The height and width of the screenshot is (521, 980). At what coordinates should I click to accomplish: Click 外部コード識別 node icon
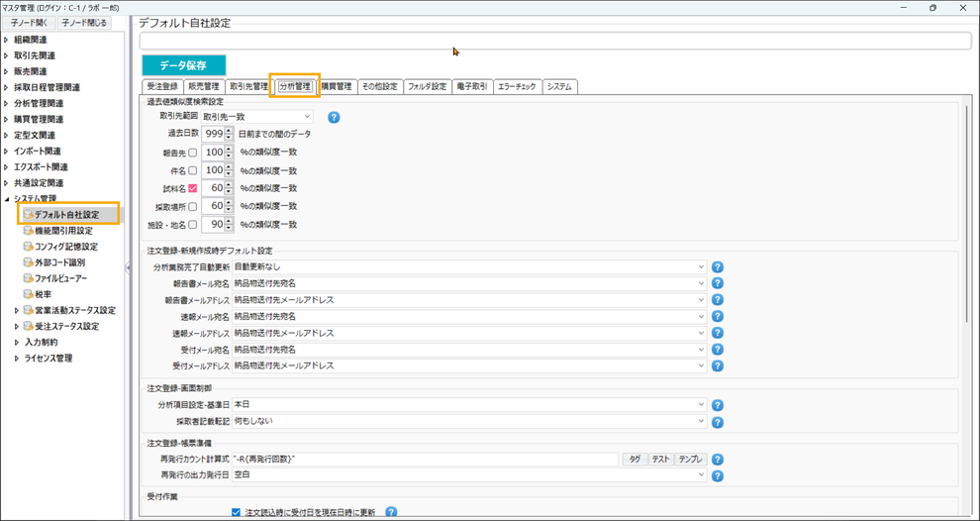pos(28,262)
